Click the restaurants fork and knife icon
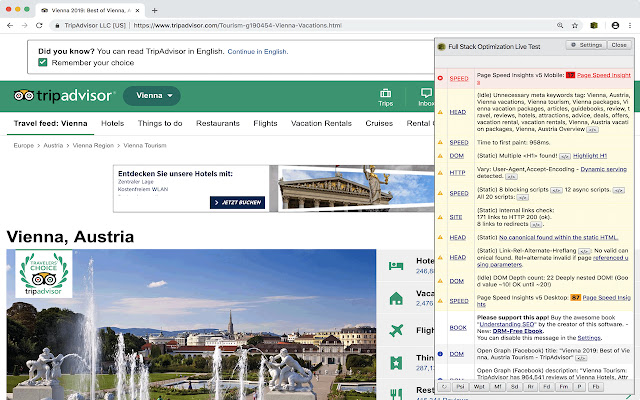The image size is (640, 400). pyautogui.click(x=396, y=394)
